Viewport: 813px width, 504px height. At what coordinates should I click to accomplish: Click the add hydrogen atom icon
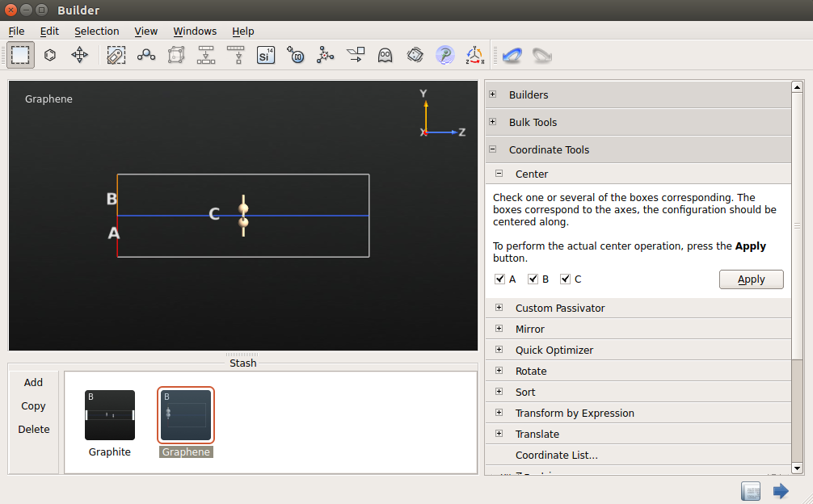pos(296,55)
